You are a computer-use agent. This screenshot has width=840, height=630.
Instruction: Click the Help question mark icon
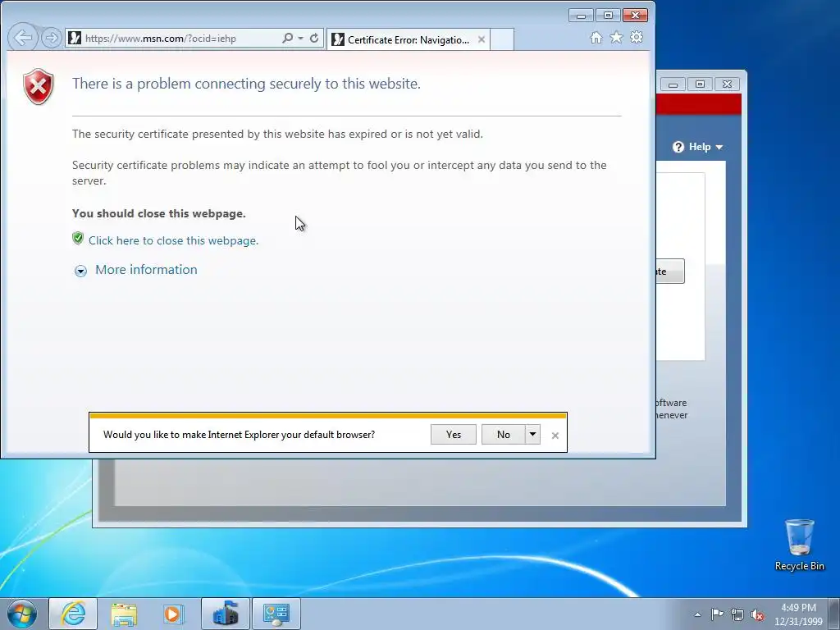(678, 147)
